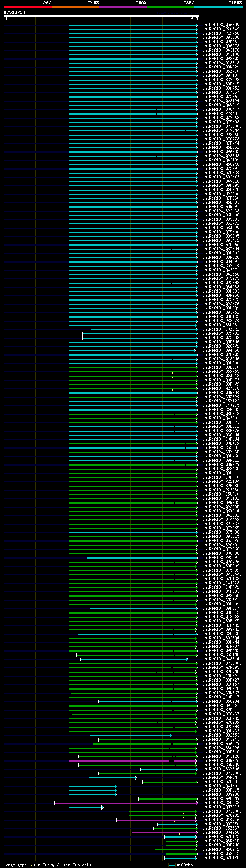This screenshot has width=246, height=868.
Task: Select the UniRef100_Q93ZM8 label
Action: [221, 156]
